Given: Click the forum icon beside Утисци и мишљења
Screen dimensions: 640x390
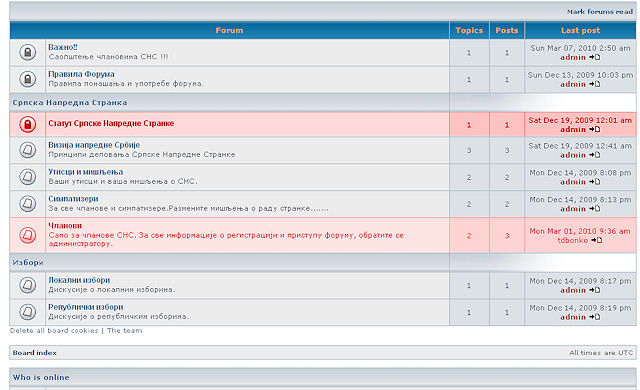Looking at the screenshot, I should point(27,177).
